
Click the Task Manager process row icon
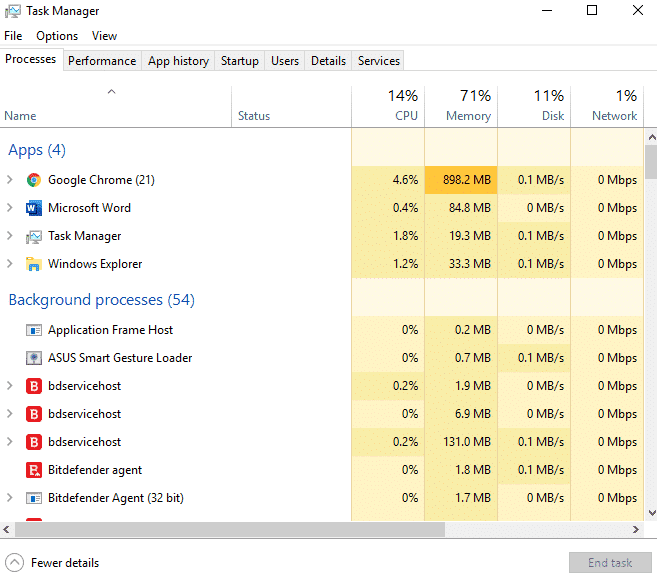[34, 237]
